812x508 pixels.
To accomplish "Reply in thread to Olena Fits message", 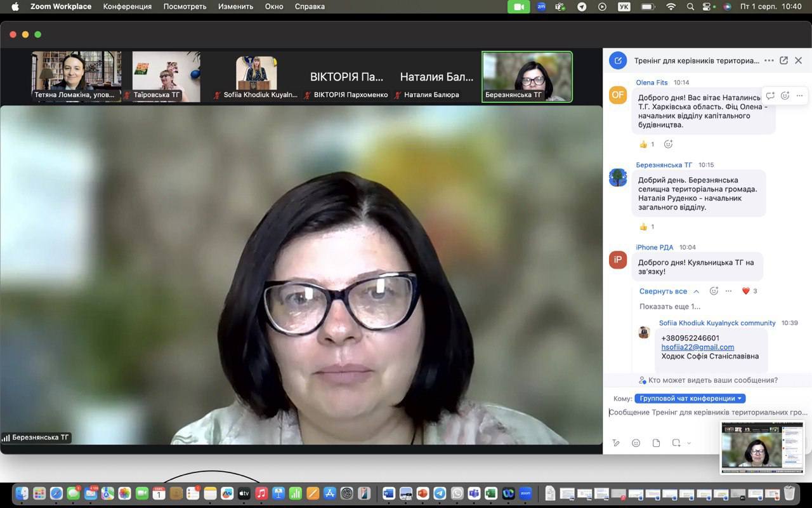I will (x=770, y=96).
